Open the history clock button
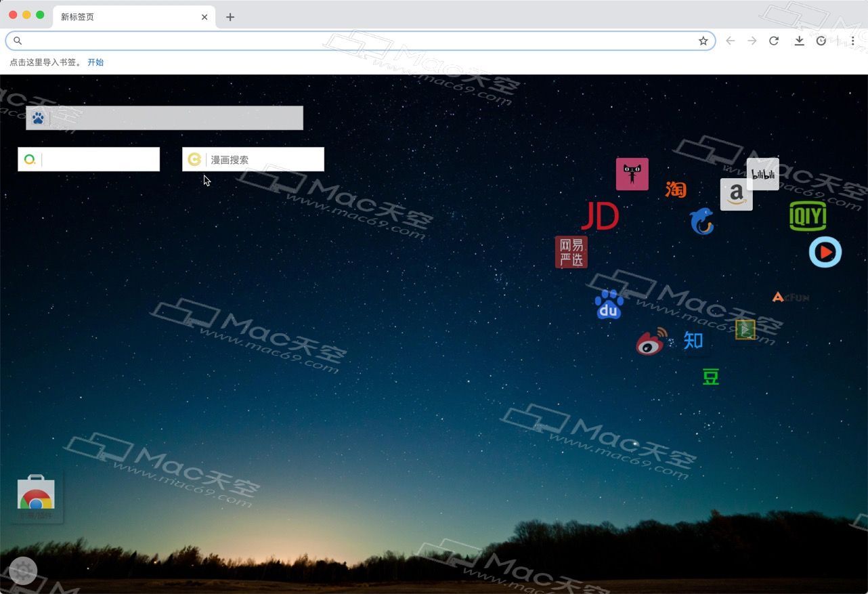Image resolution: width=868 pixels, height=594 pixels. point(821,41)
